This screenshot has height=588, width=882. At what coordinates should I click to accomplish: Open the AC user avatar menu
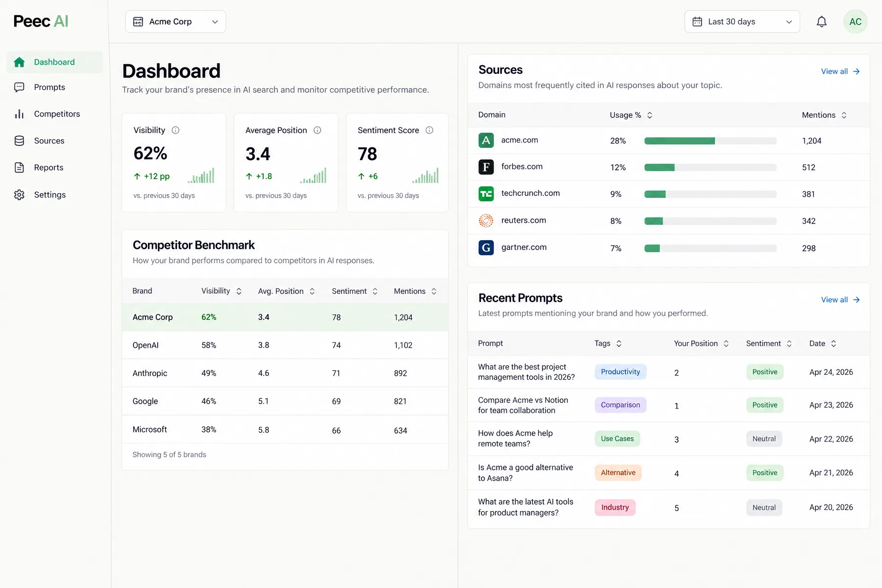(x=856, y=22)
